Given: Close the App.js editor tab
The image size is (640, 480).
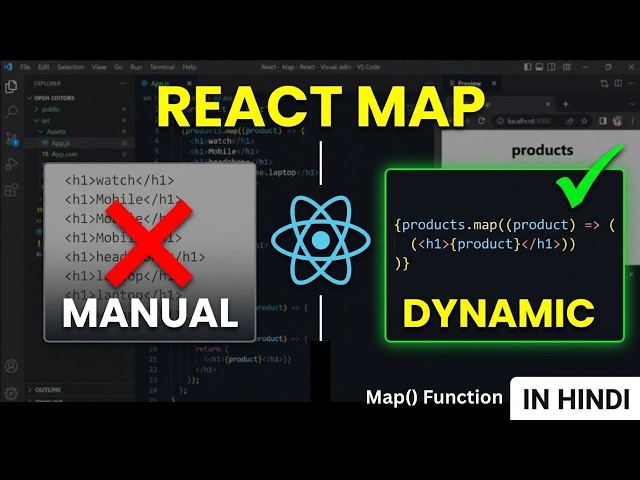Looking at the screenshot, I should coord(189,83).
